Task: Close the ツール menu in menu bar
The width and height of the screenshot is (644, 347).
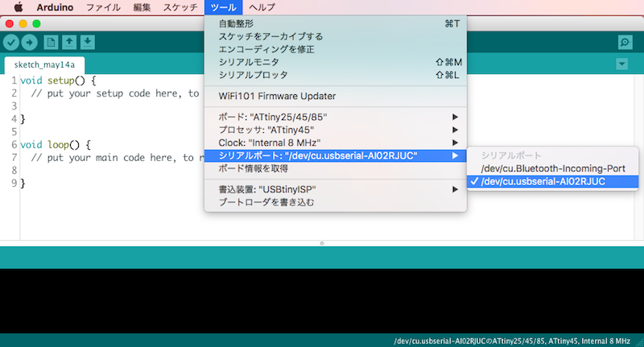Action: [224, 7]
